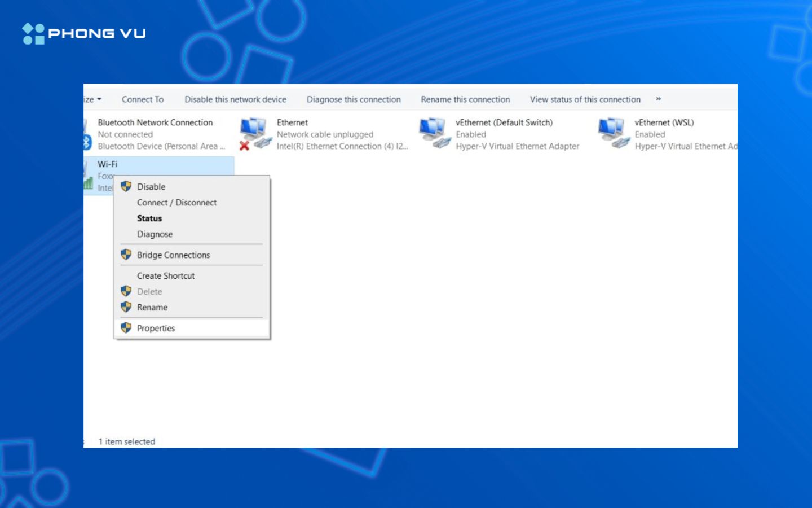This screenshot has height=508, width=812.
Task: Click the shield icon beside Properties
Action: [x=126, y=328]
